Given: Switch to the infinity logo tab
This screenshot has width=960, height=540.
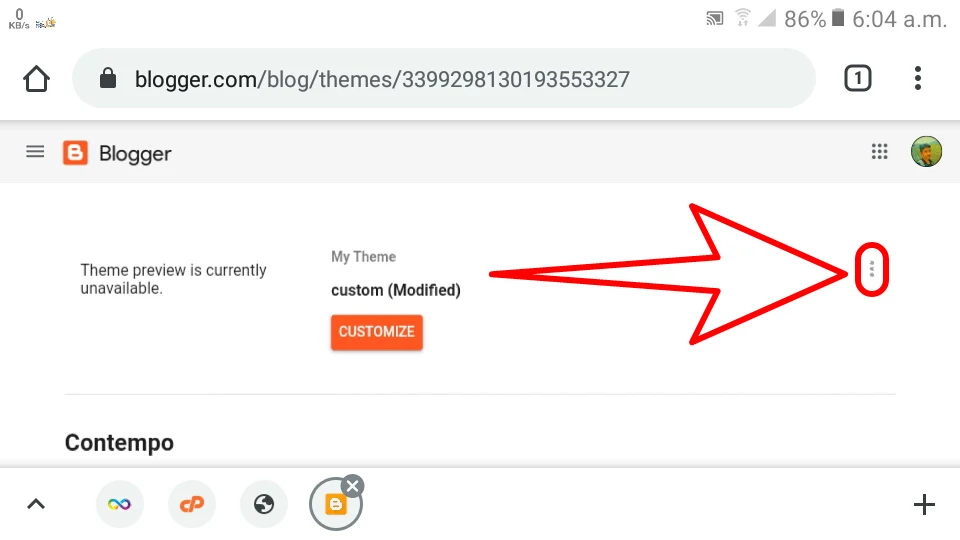Looking at the screenshot, I should click(119, 504).
